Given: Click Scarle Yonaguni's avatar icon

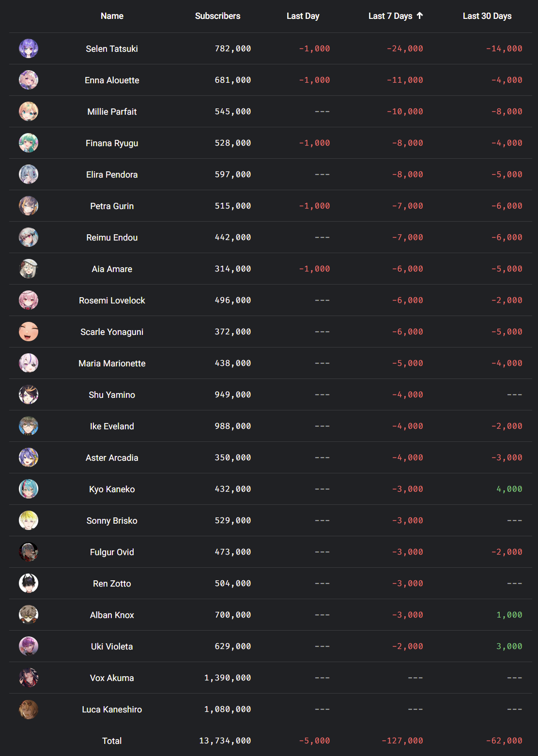Looking at the screenshot, I should (x=29, y=332).
